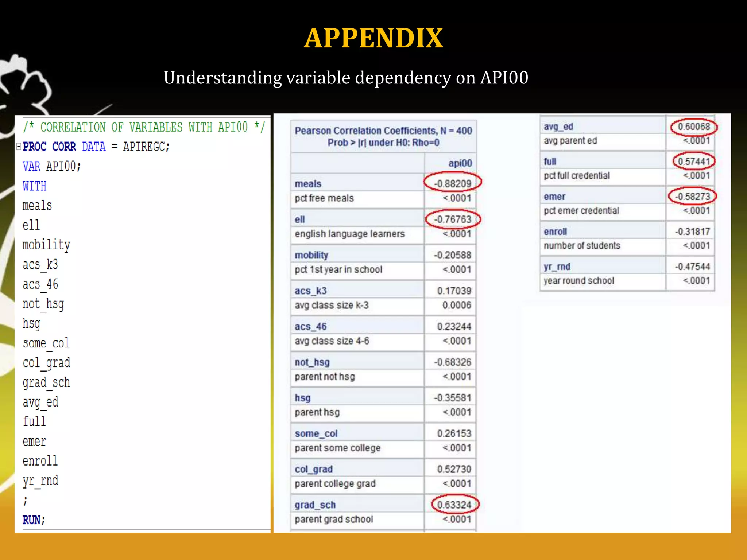This screenshot has height=560, width=747.
Task: Click the ell correlation value -0.76763
Action: click(x=452, y=219)
